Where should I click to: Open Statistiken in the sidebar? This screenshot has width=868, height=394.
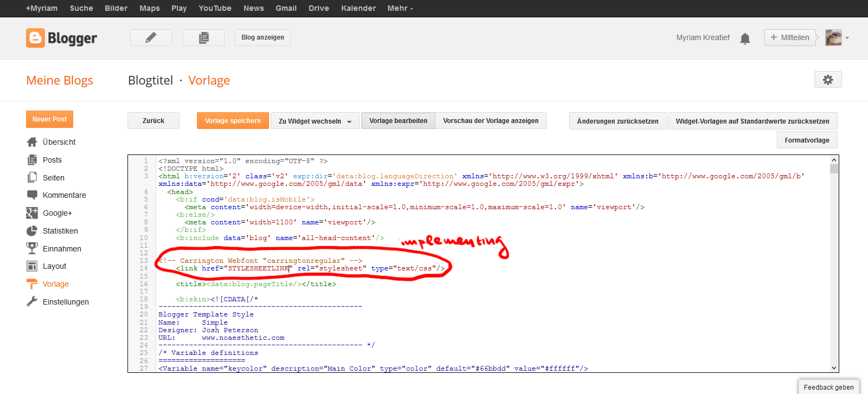60,231
